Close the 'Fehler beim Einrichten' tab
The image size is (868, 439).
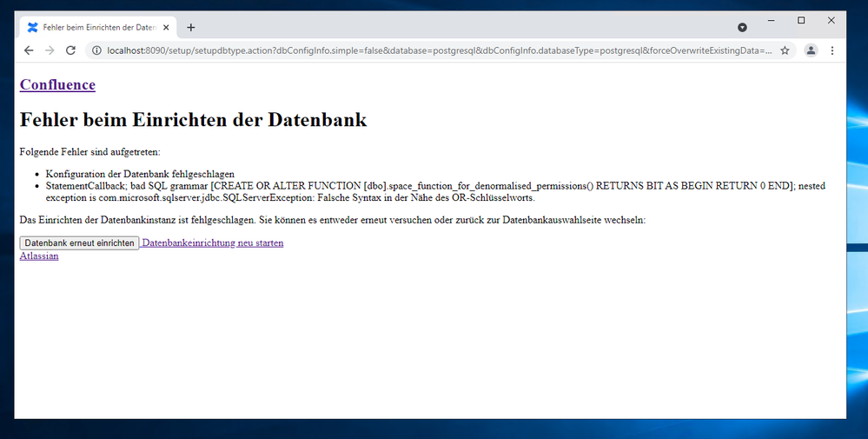[x=166, y=27]
